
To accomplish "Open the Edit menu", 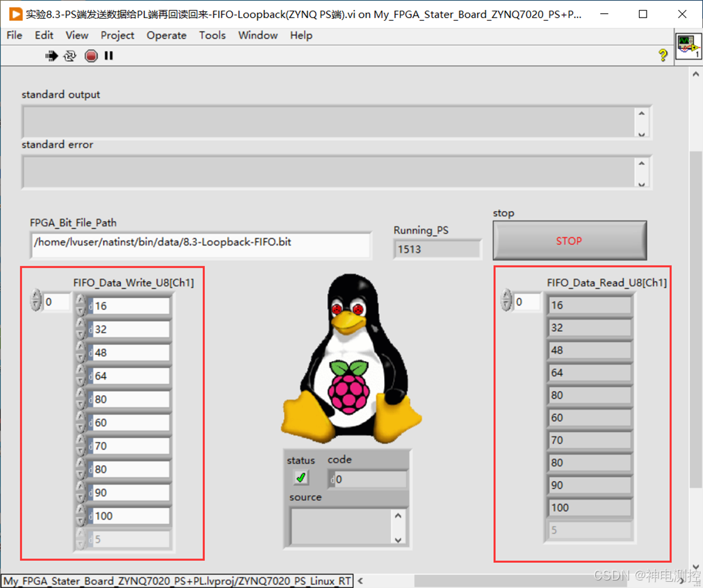I will [x=44, y=36].
